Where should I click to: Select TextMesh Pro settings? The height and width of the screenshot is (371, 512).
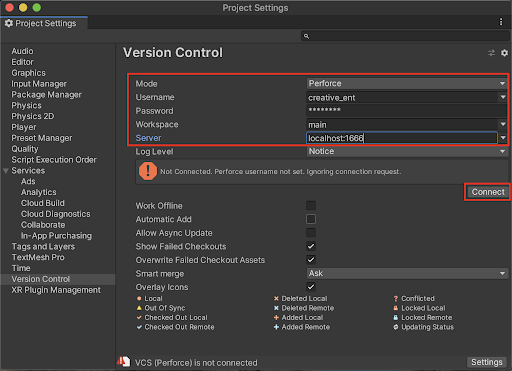pos(38,257)
